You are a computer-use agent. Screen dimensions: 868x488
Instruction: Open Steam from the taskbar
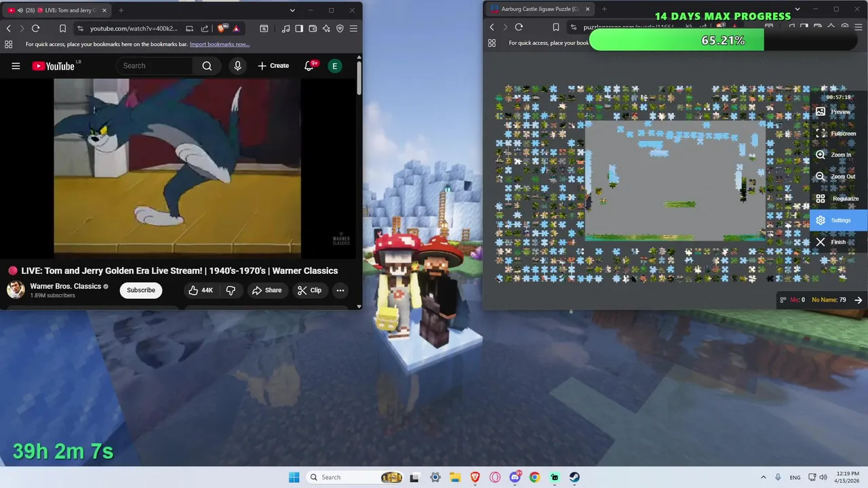coord(574,477)
